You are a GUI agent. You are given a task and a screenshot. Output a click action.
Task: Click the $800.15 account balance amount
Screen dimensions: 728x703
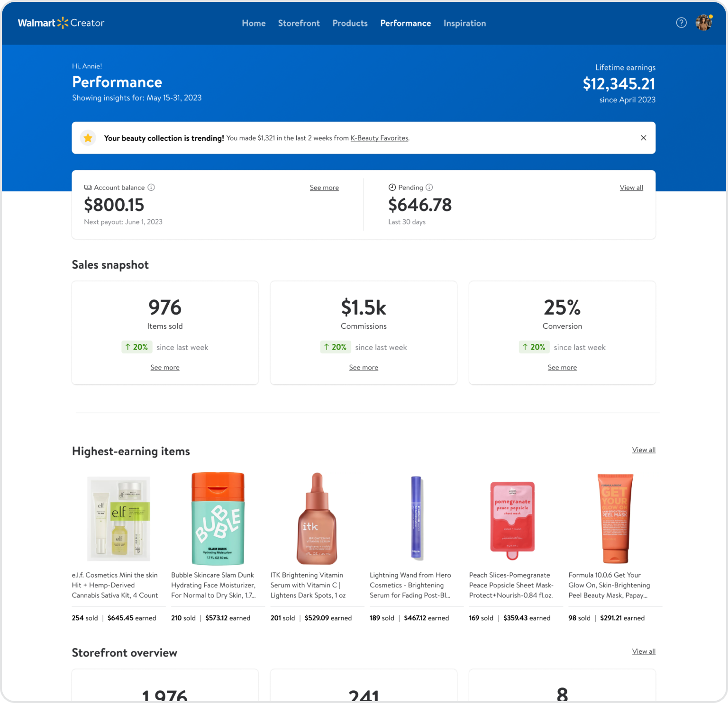(x=114, y=205)
